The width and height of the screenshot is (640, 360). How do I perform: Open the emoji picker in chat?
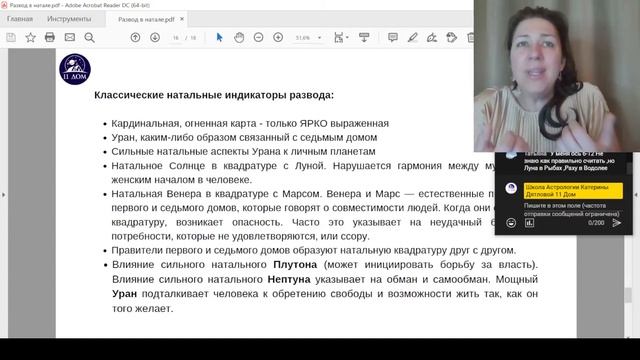[511, 223]
